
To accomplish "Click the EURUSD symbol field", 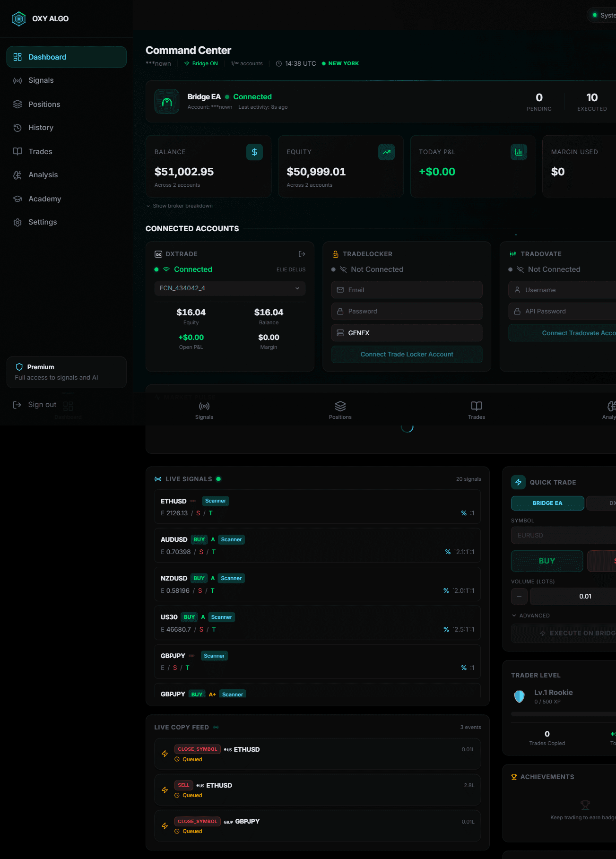I will pos(564,535).
